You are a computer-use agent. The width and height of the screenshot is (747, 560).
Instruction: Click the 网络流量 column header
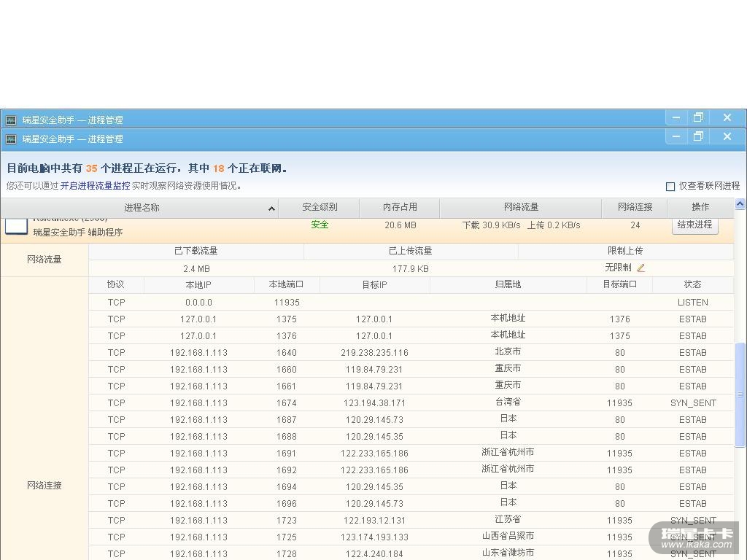pyautogui.click(x=521, y=207)
